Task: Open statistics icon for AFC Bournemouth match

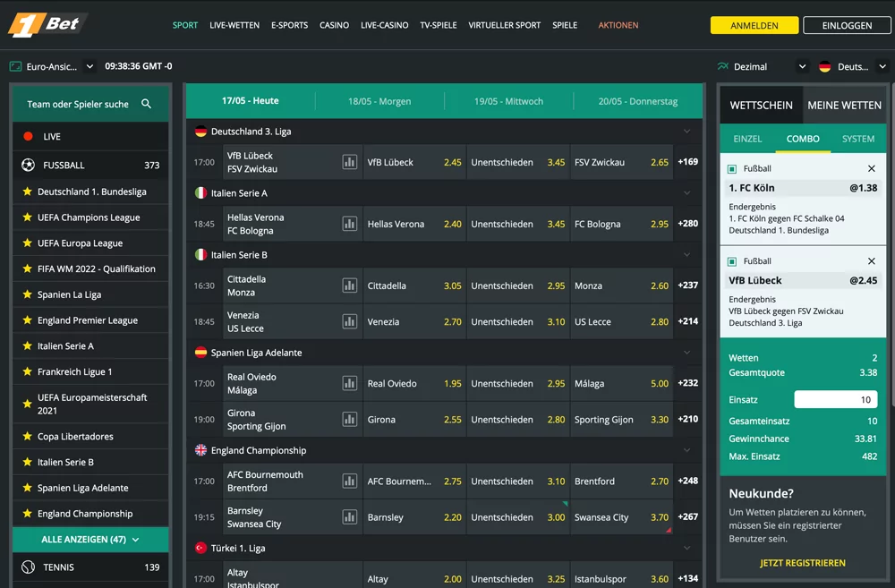Action: pos(349,481)
